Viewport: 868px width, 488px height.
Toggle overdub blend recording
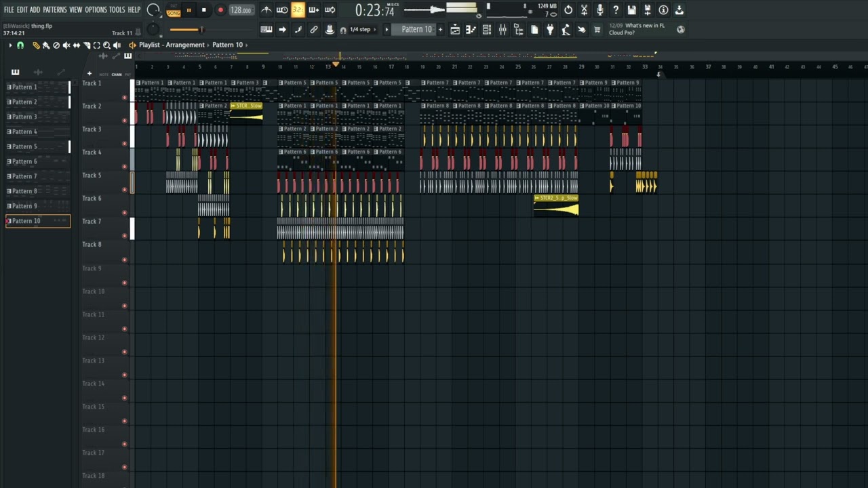click(x=314, y=10)
